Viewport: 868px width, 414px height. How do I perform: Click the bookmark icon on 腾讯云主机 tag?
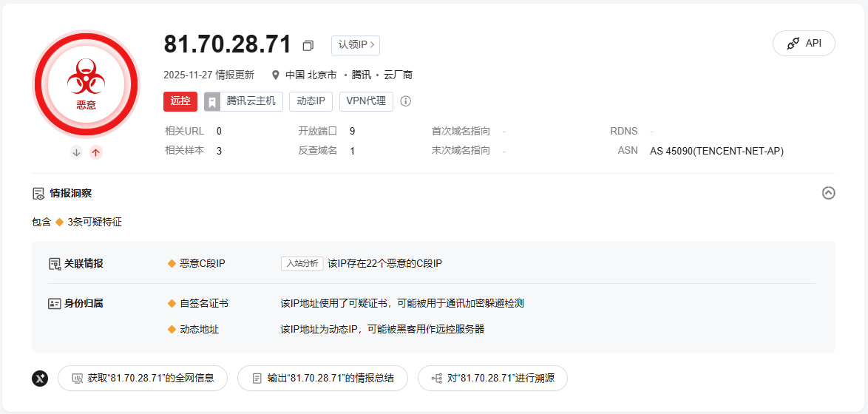212,102
